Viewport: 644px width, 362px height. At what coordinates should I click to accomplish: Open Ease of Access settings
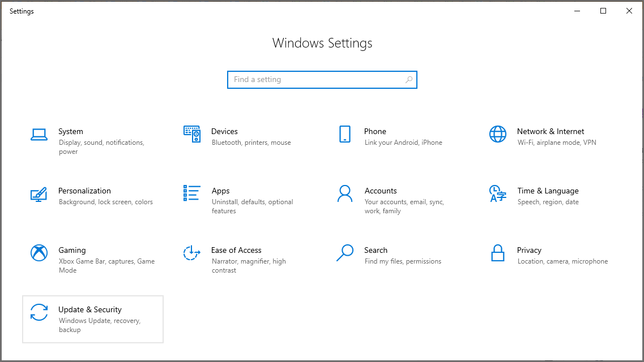pos(246,259)
